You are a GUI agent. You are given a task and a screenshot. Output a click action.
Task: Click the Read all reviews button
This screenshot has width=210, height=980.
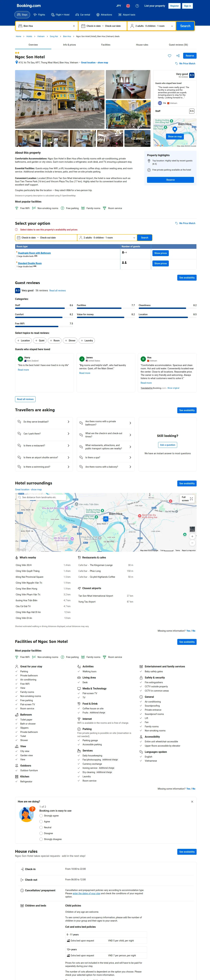point(25,399)
